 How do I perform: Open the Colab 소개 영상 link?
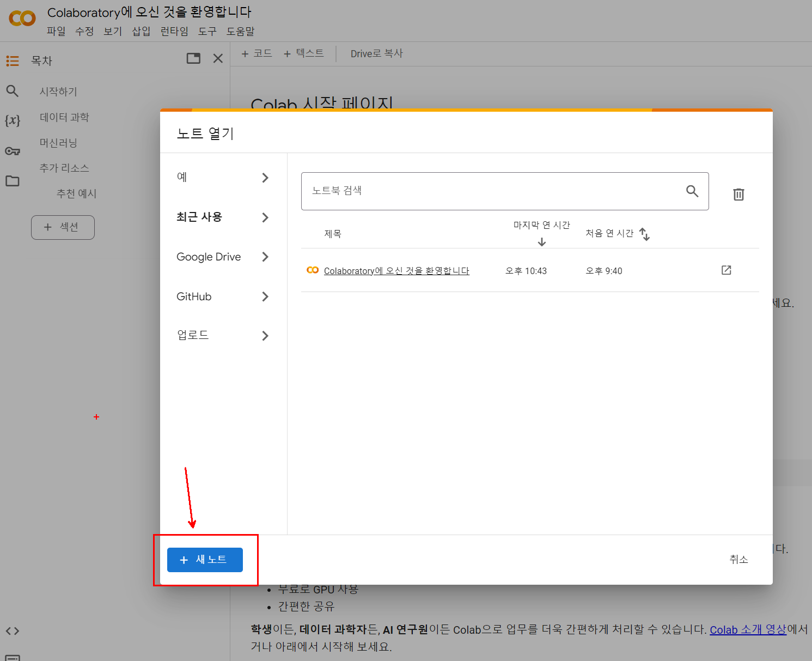point(748,629)
